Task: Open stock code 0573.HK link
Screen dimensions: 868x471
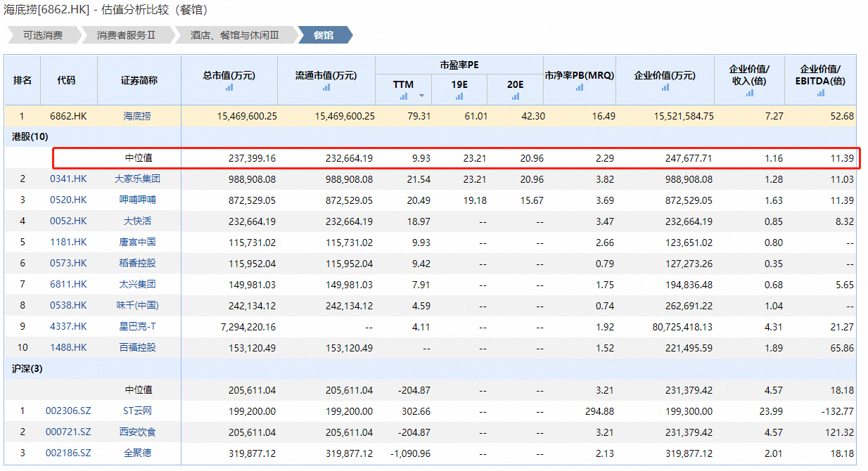Action: (x=68, y=263)
